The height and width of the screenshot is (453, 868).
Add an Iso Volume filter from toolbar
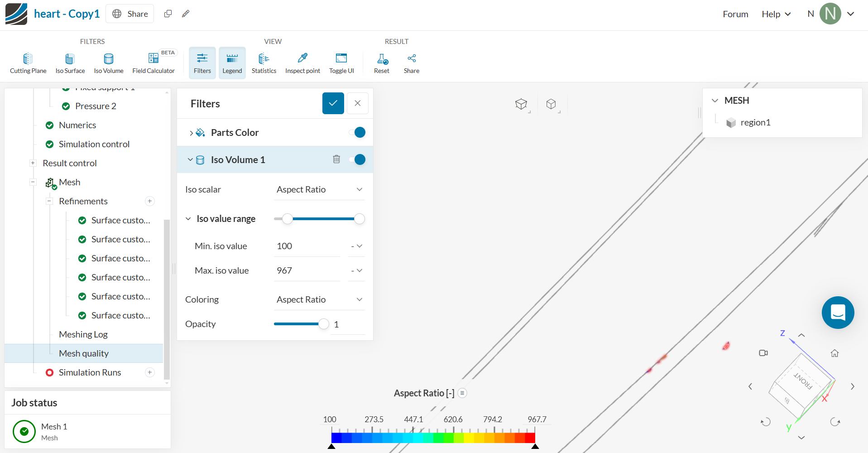pos(109,63)
